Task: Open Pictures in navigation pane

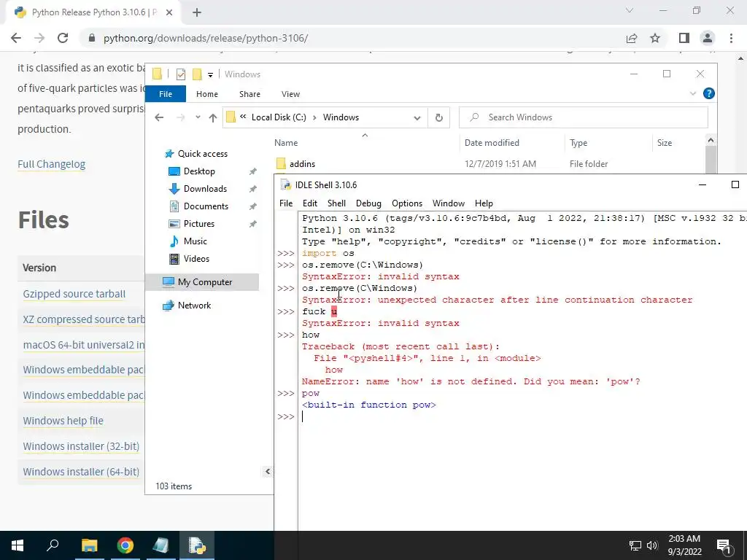Action: (x=198, y=224)
